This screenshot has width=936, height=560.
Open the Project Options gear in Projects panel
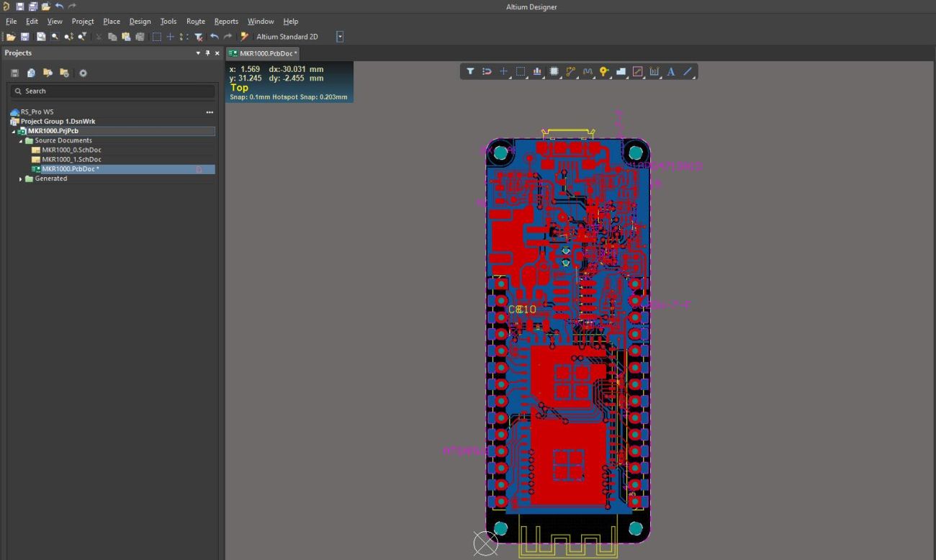(83, 73)
